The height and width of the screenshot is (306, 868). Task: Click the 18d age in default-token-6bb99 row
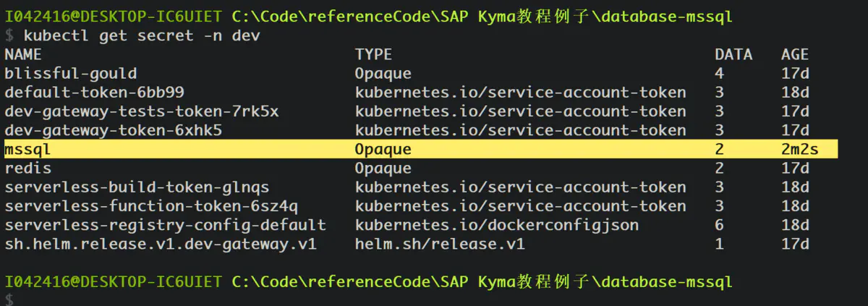point(795,92)
